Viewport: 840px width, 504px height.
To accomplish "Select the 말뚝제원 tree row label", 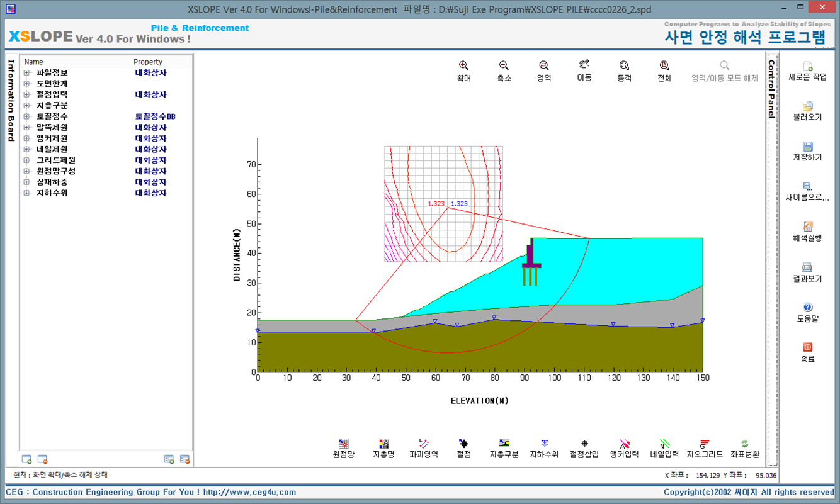I will pos(52,127).
